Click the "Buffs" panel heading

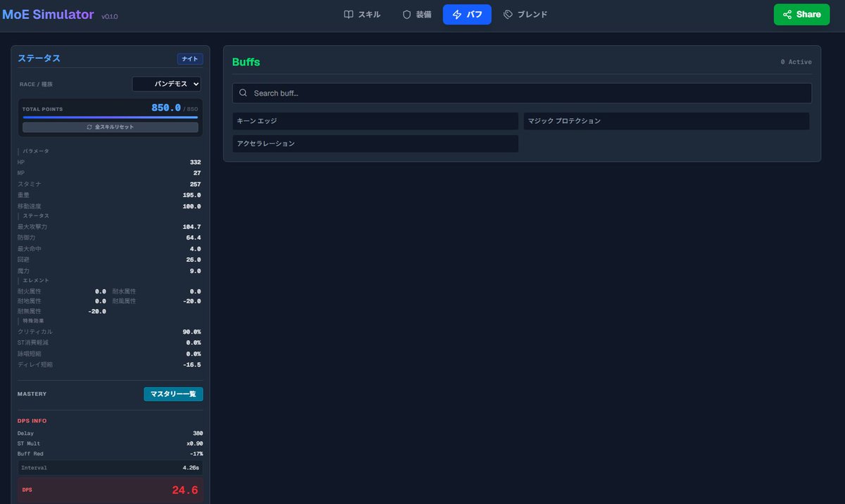pyautogui.click(x=246, y=62)
